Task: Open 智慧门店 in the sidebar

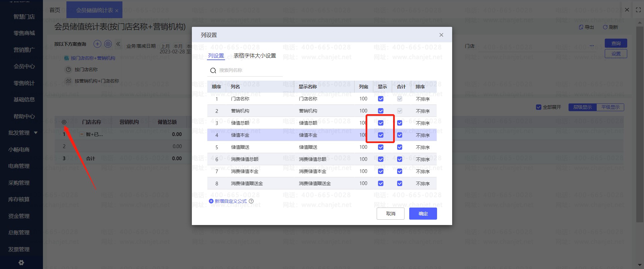Action: pos(24,16)
